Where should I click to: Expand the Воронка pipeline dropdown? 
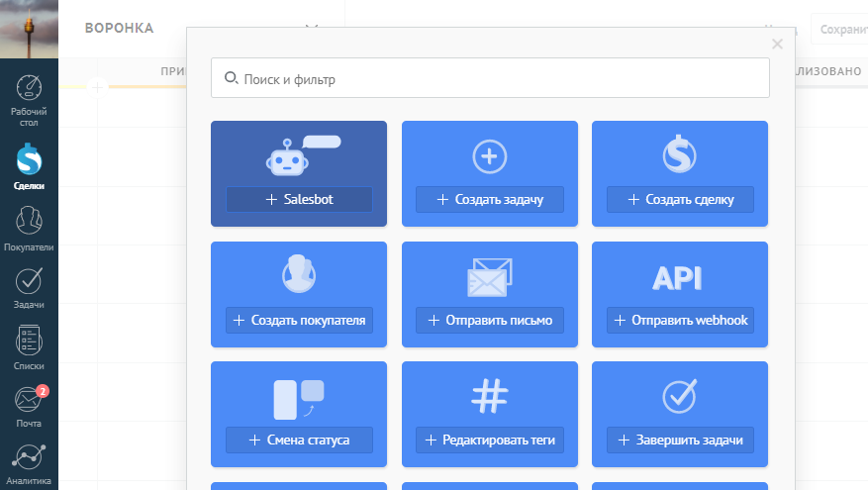pyautogui.click(x=312, y=28)
